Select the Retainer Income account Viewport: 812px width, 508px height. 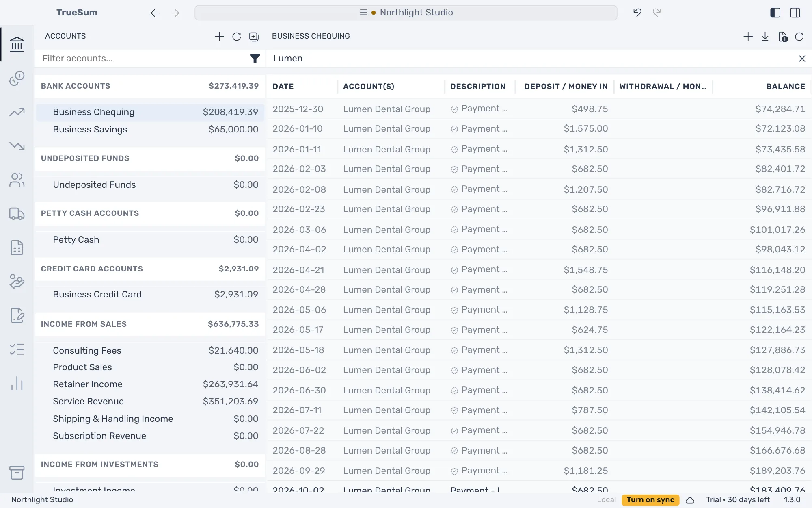[x=150, y=384]
